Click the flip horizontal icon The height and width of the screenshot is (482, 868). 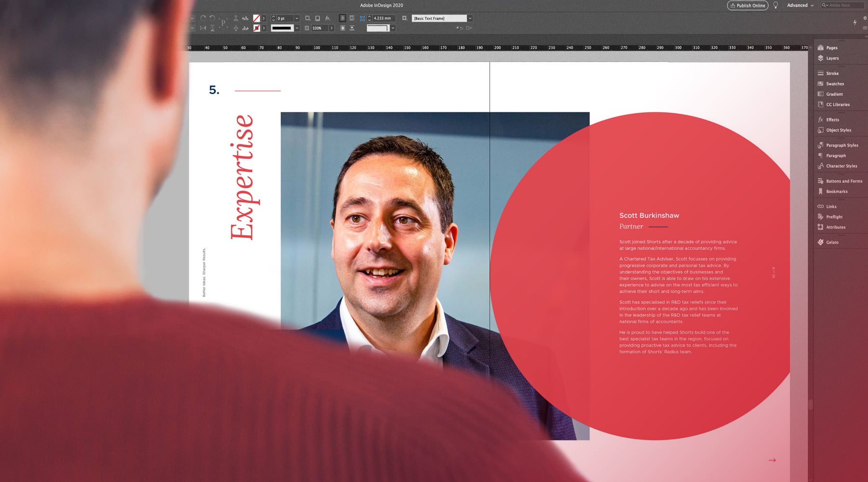point(203,28)
